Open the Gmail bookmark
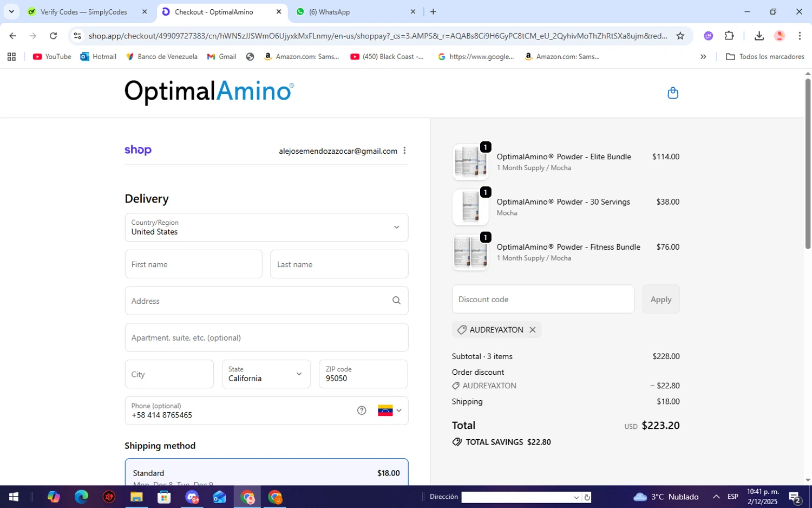The height and width of the screenshot is (508, 812). [x=221, y=56]
